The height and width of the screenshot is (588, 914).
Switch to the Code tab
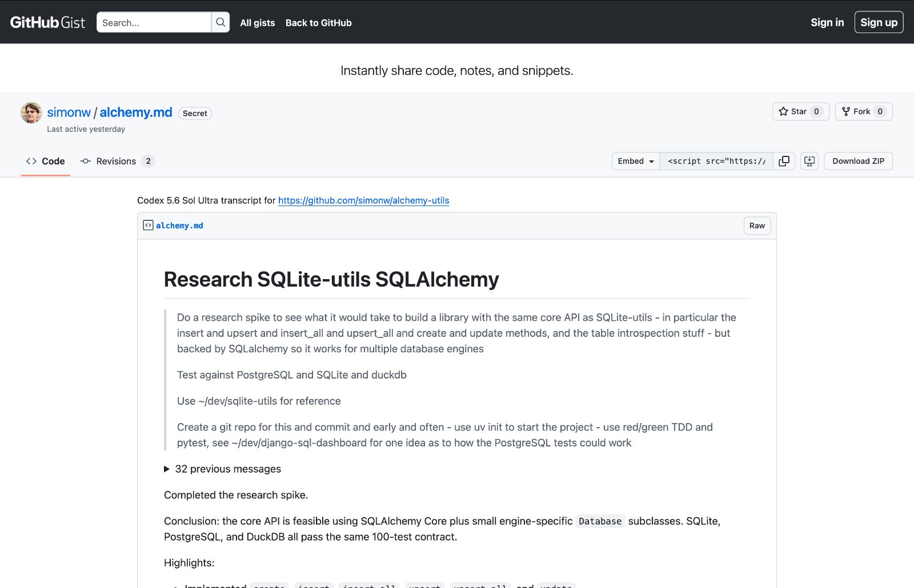[46, 161]
